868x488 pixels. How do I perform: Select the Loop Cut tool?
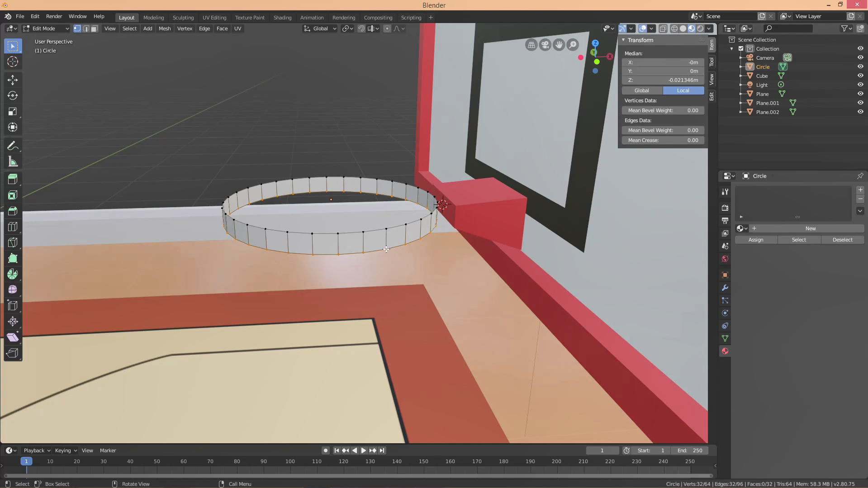tap(13, 227)
